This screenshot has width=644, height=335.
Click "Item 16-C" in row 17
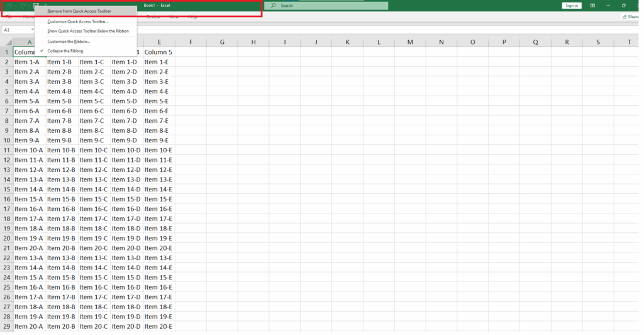pos(94,209)
